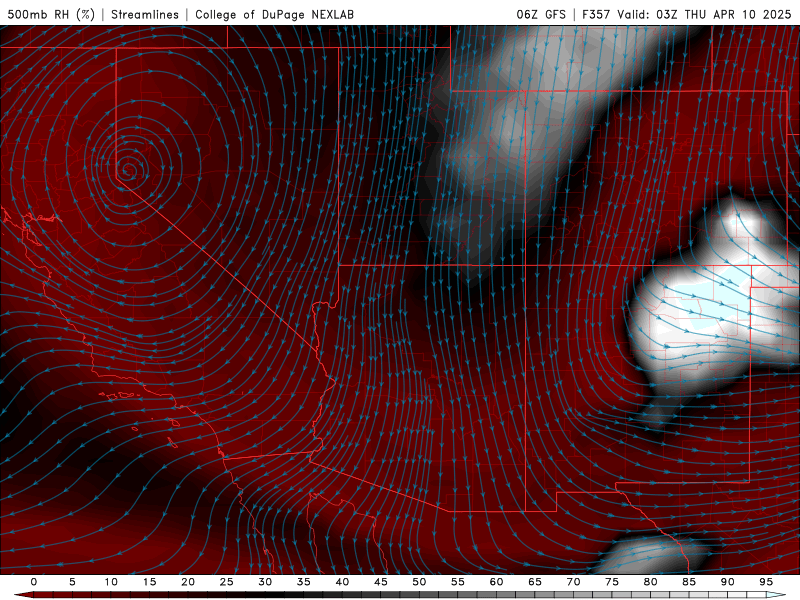Click the 45 label on the colorbar

point(381,582)
